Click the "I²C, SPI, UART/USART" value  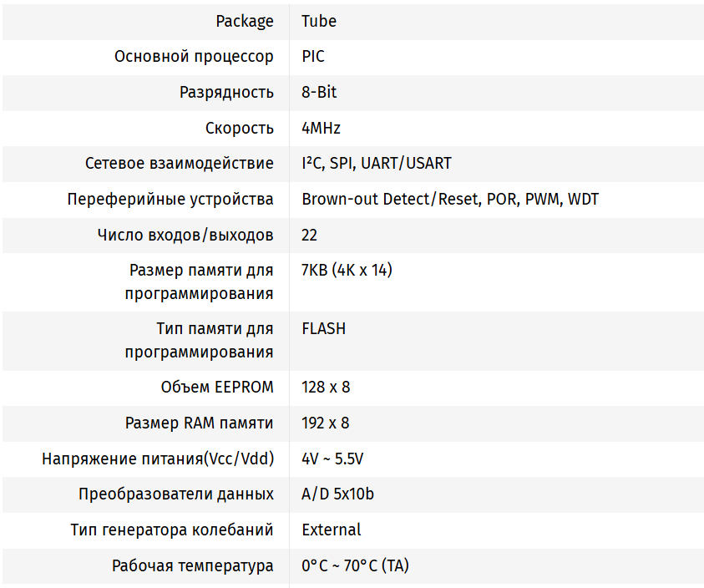point(376,164)
